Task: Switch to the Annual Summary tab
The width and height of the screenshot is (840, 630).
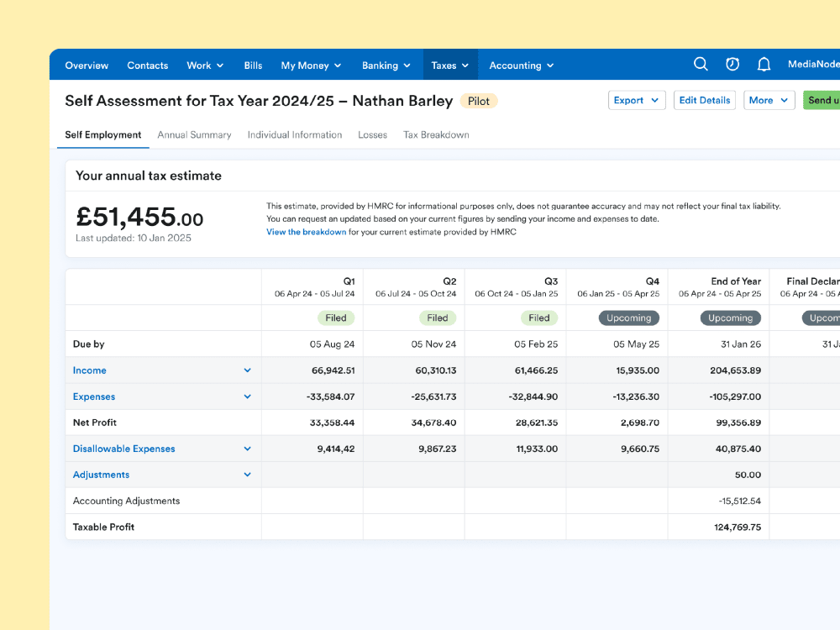Action: click(194, 134)
